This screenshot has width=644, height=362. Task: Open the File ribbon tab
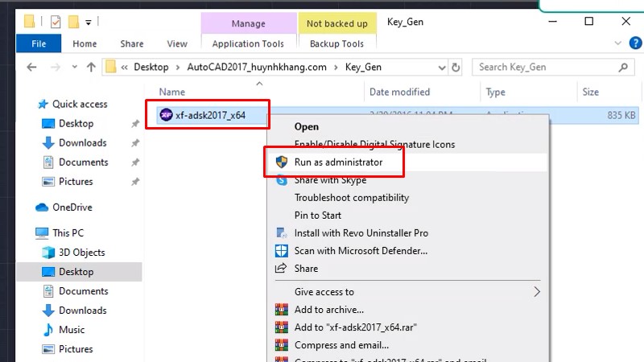37,44
